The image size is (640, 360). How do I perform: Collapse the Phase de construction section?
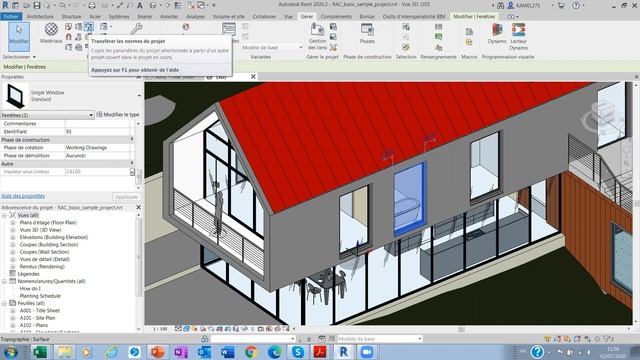[x=132, y=140]
